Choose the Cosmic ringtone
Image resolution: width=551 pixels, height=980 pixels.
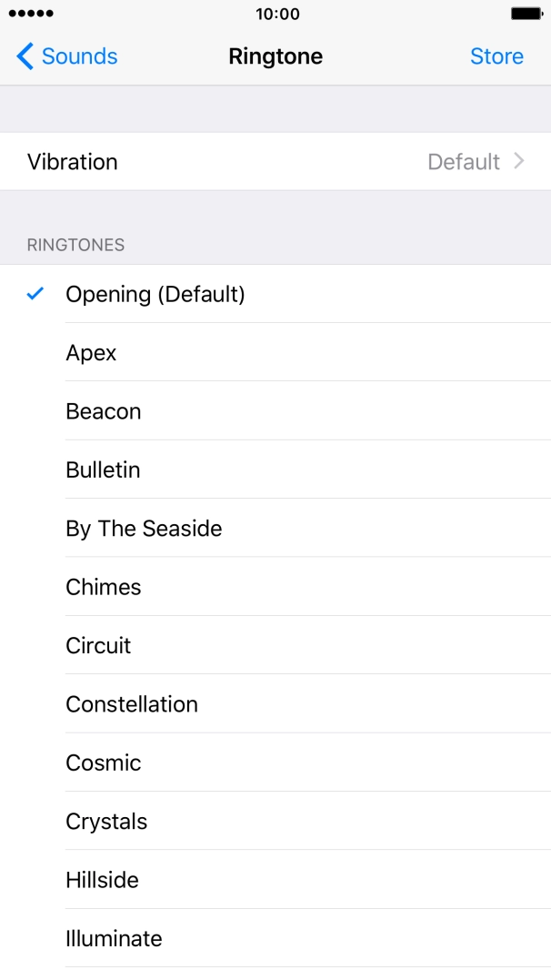pos(103,763)
